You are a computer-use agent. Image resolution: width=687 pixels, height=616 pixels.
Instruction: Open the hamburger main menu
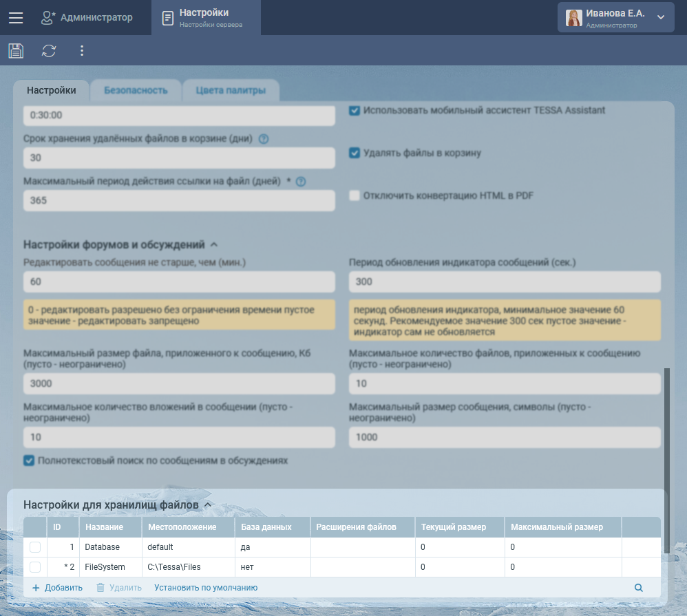[x=16, y=18]
